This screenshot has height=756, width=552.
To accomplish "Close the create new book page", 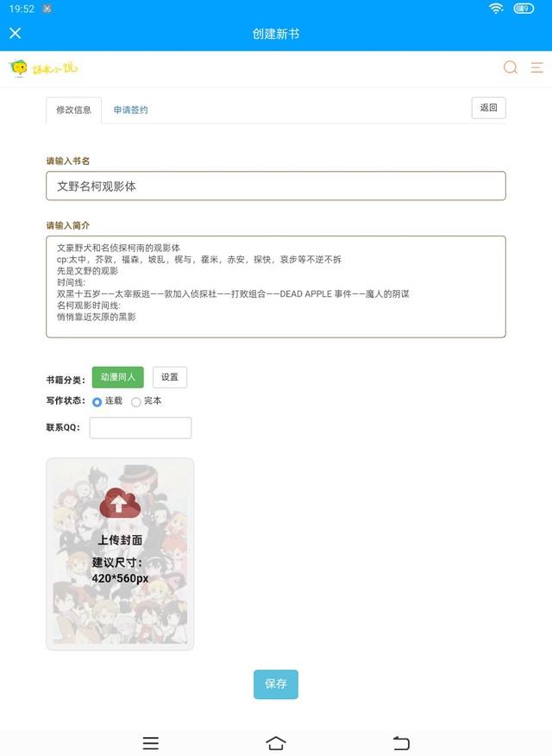I will pos(16,34).
